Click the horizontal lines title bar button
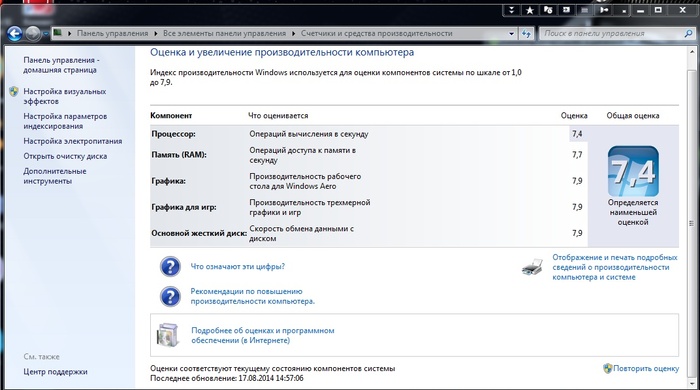This screenshot has height=390, width=700. (x=584, y=10)
